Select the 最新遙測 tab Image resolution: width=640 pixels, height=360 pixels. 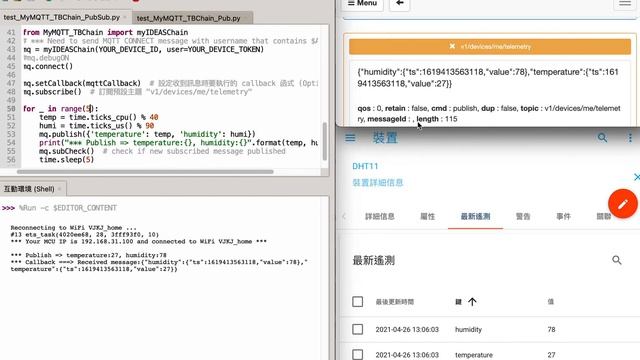tap(476, 216)
